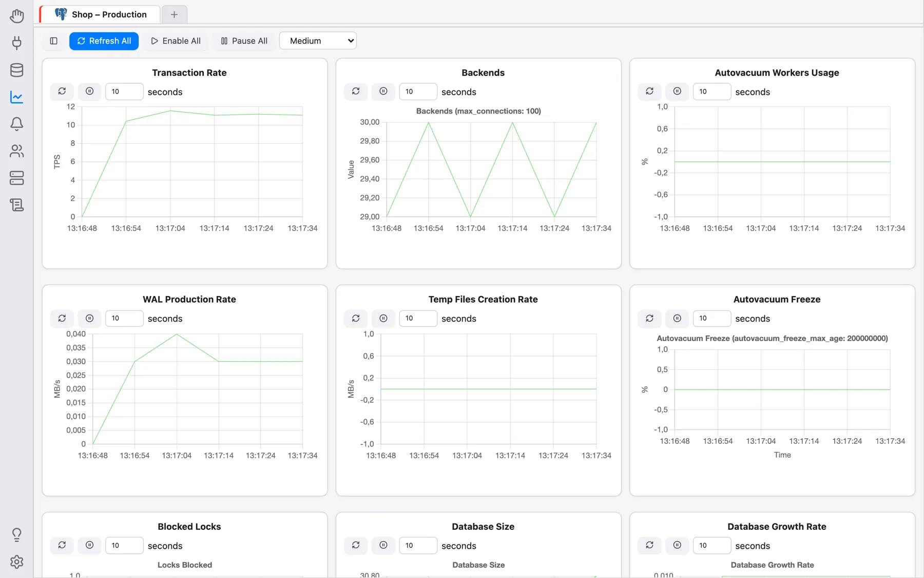The image size is (924, 578).
Task: Refresh the Blocked Locks chart
Action: point(62,545)
